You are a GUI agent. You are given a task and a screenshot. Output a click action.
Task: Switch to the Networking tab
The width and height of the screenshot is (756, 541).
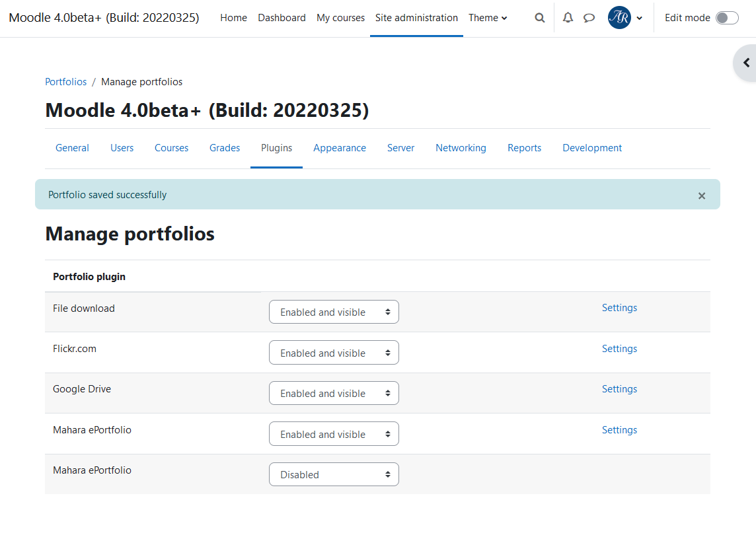point(461,148)
